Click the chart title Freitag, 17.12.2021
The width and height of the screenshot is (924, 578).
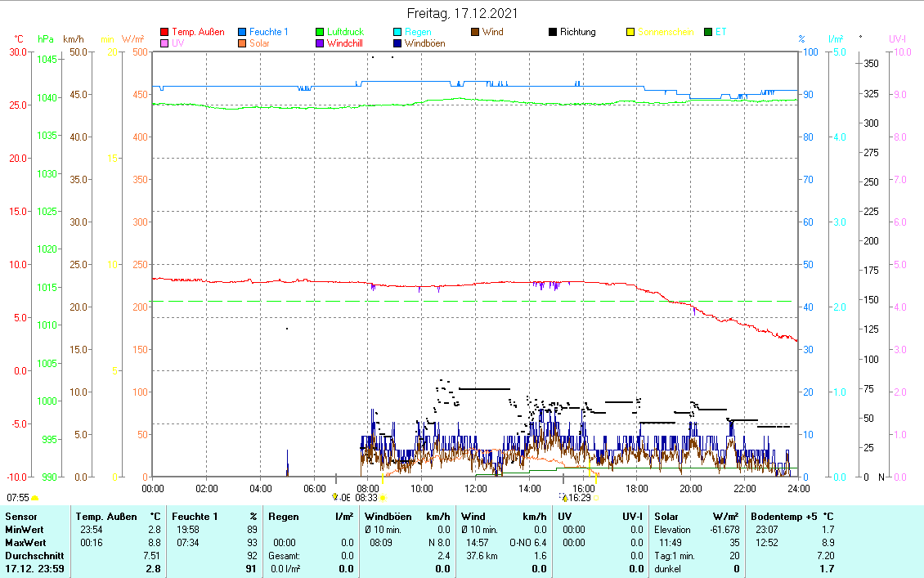(x=462, y=14)
